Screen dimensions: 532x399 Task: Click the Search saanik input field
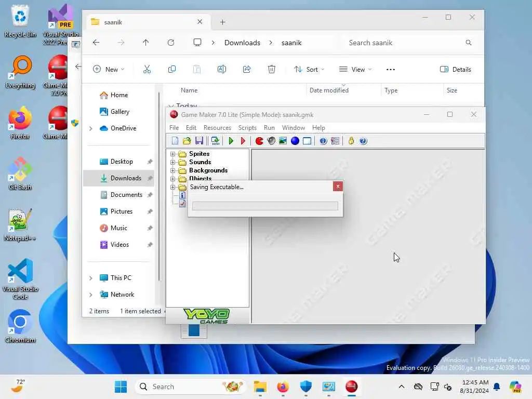pos(410,43)
